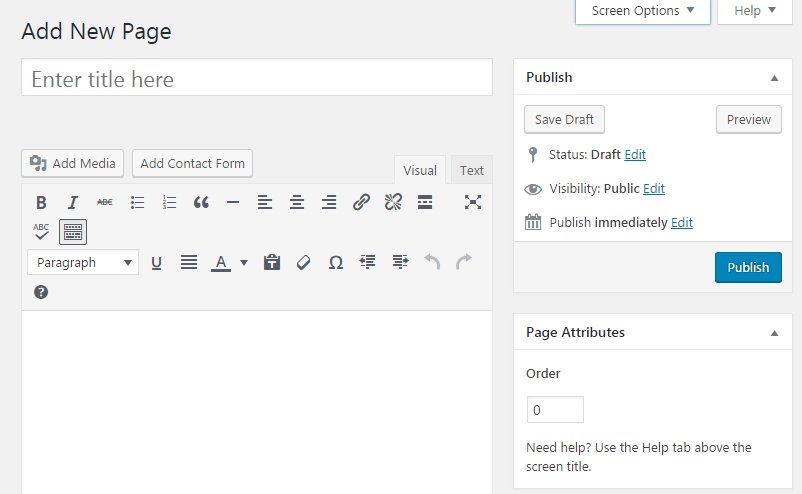Align text right
The width and height of the screenshot is (802, 494).
(x=329, y=203)
